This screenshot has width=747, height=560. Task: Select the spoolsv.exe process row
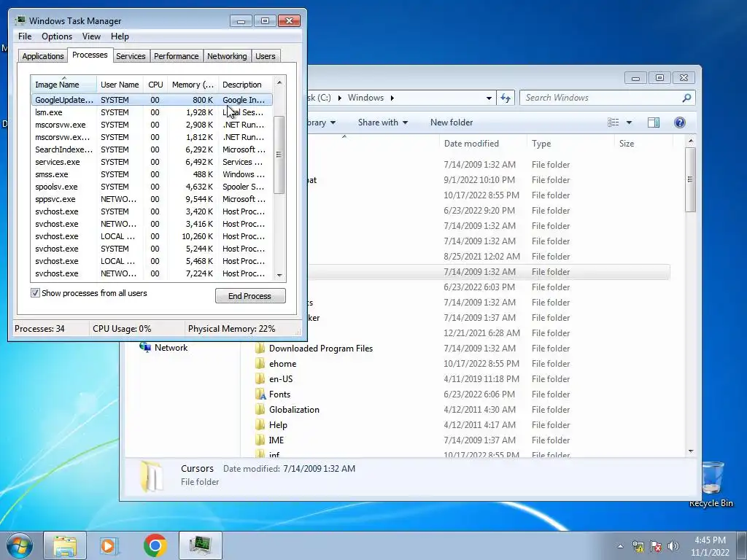click(x=152, y=187)
